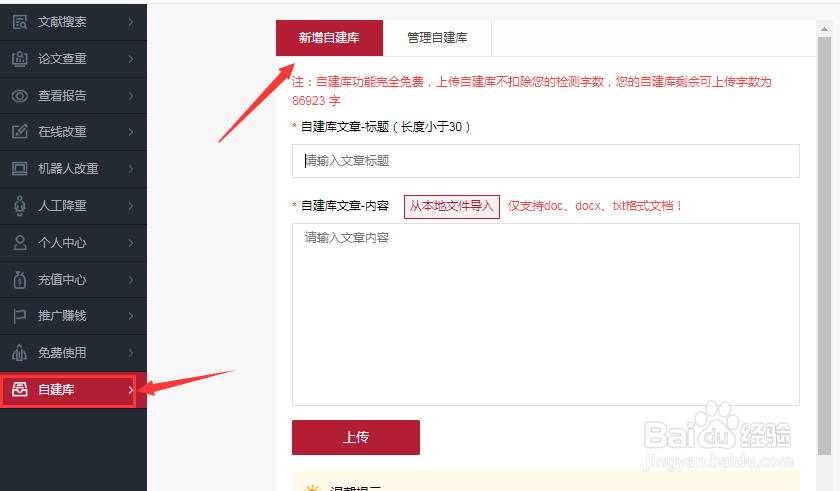This screenshot has height=491, width=840.
Task: Expand the 推广赚钱 chevron arrow
Action: click(131, 316)
